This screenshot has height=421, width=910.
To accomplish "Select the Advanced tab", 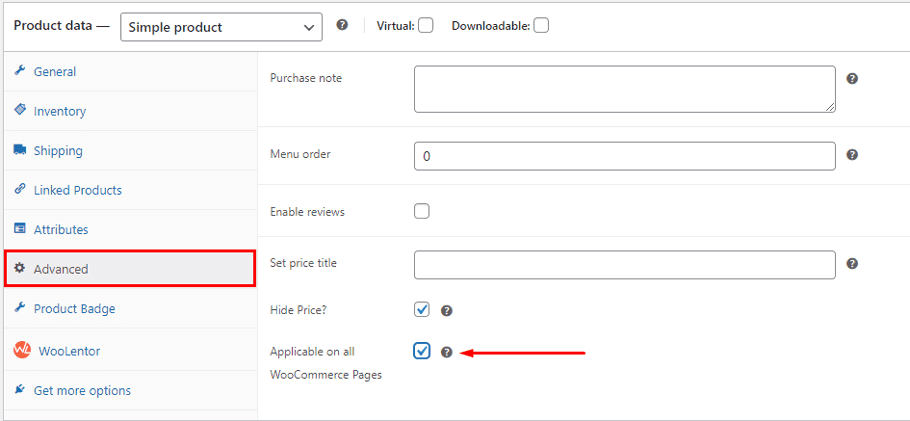I will [x=130, y=269].
